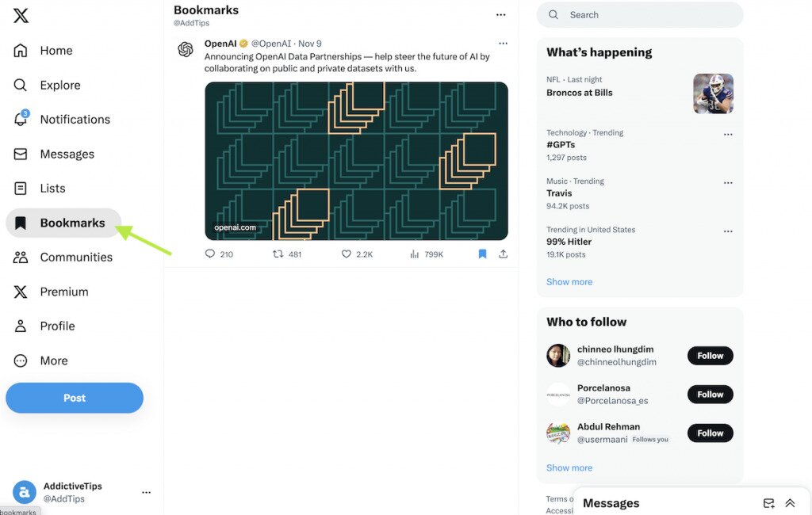This screenshot has width=812, height=515.
Task: Collapse the Messages drawer with the chevron
Action: click(x=790, y=502)
